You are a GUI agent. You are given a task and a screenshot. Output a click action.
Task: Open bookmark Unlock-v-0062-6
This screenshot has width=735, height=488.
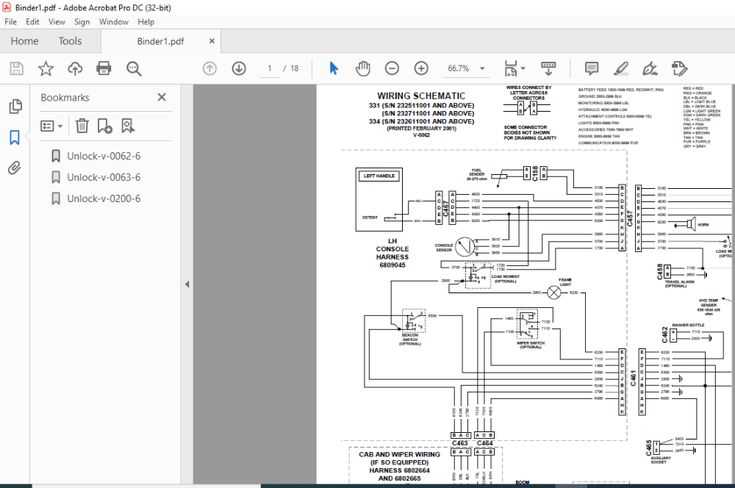coord(104,156)
